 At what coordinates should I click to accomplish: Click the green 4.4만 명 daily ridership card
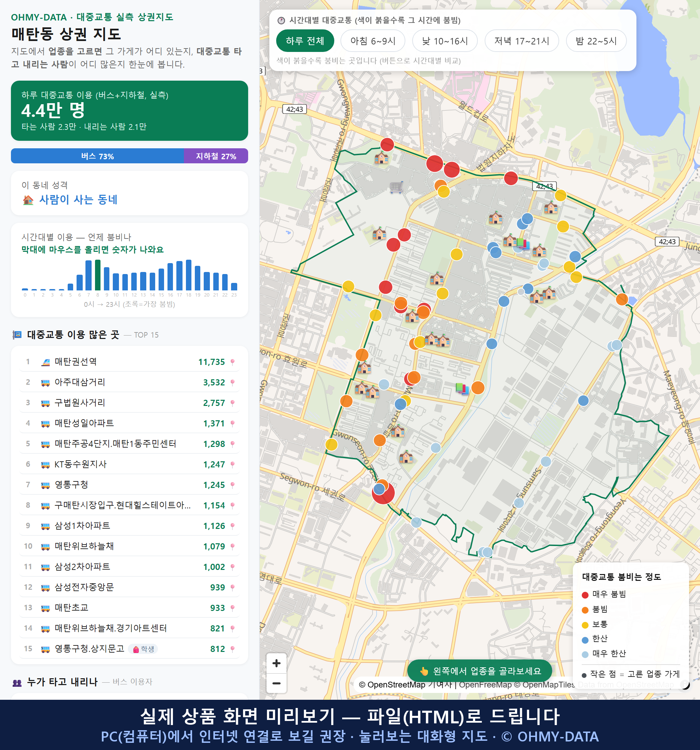point(130,111)
